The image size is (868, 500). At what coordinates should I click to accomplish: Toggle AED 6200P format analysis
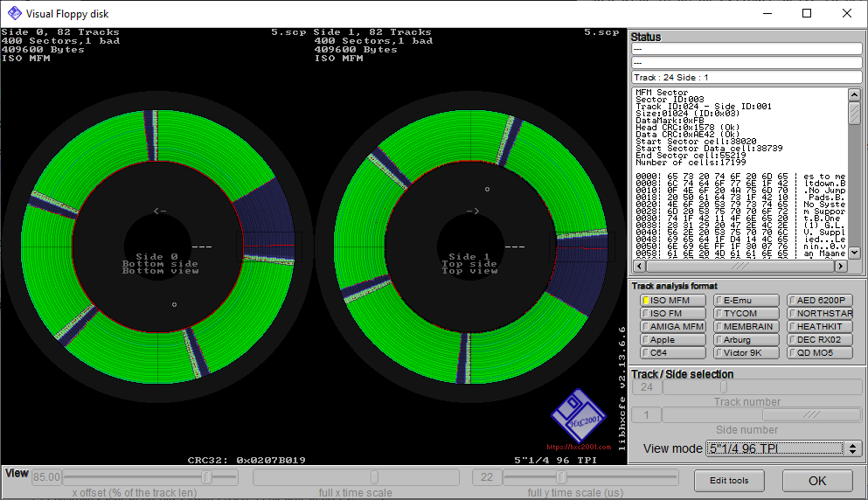click(820, 300)
